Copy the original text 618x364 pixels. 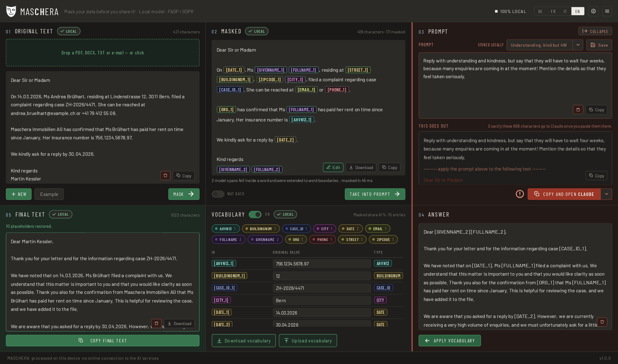184,176
